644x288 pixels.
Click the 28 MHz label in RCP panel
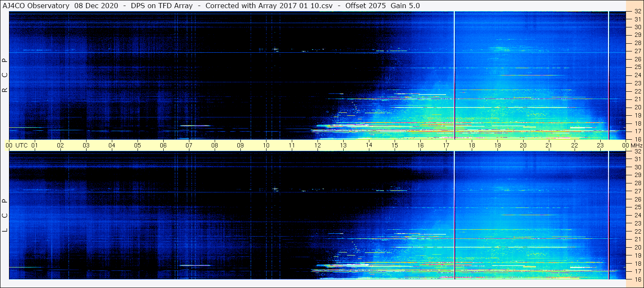637,43
